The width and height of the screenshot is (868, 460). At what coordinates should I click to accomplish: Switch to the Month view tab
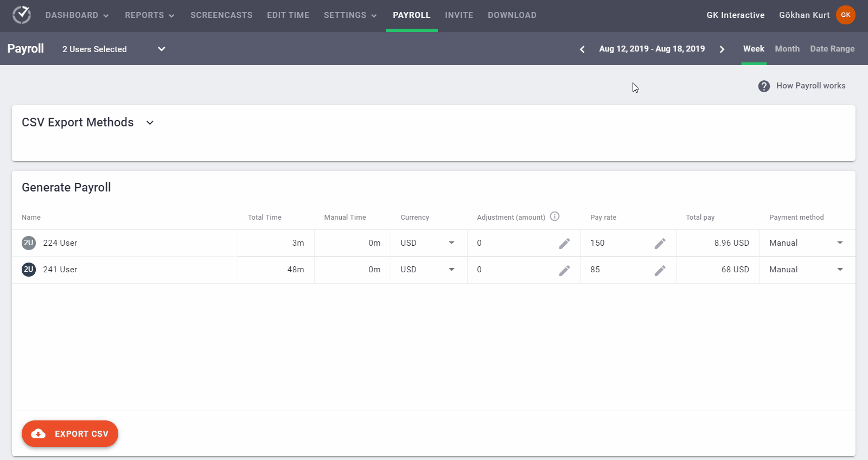pos(787,49)
